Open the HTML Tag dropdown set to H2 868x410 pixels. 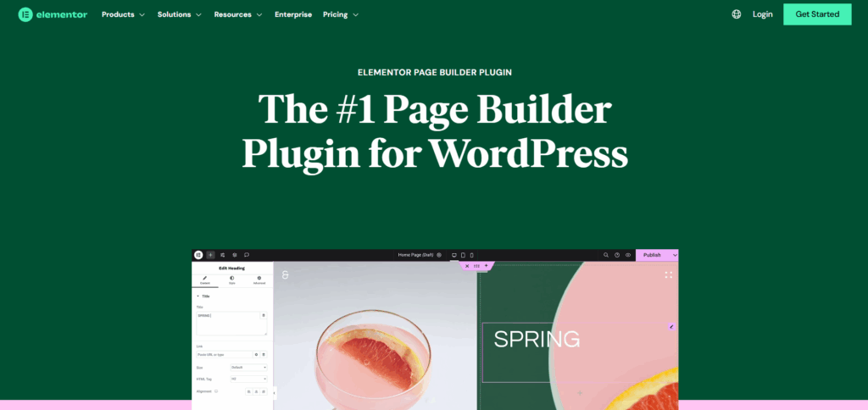[248, 379]
